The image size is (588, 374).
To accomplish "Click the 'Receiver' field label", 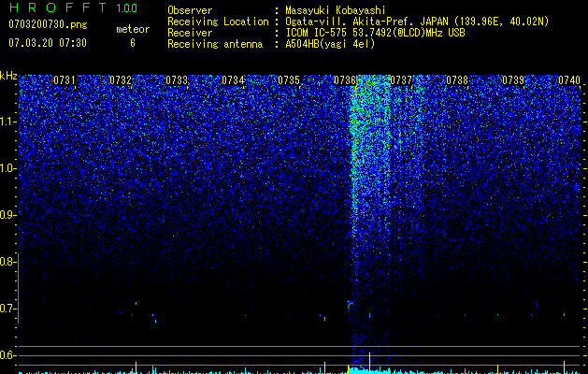I will tap(190, 33).
